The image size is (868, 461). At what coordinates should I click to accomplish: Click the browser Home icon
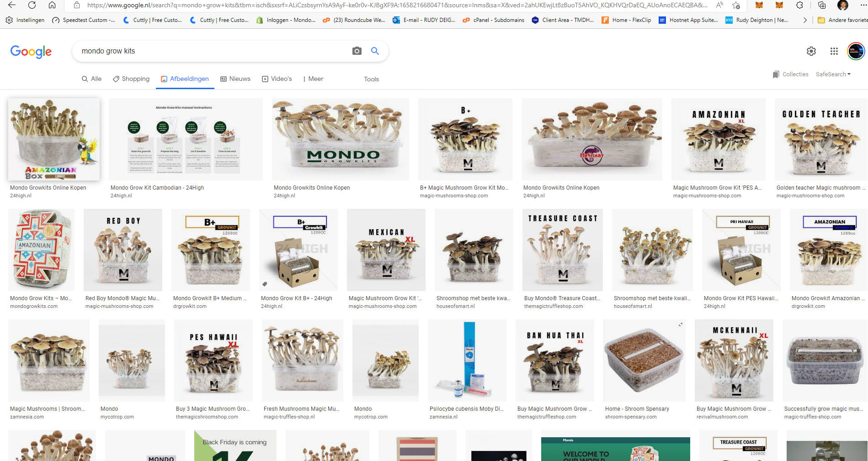point(52,6)
